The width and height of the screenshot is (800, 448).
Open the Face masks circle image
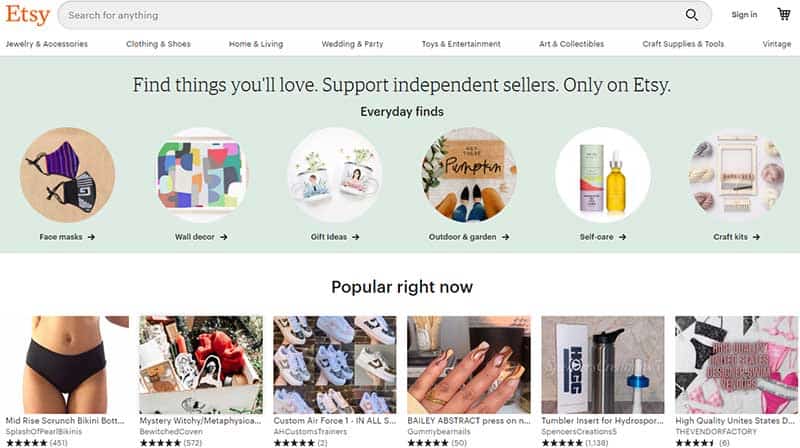pyautogui.click(x=67, y=175)
